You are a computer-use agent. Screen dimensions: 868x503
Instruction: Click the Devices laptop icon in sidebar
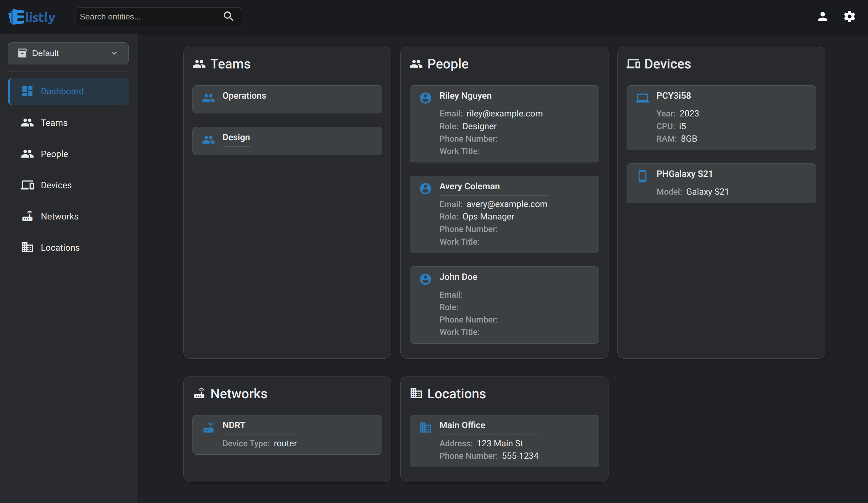tap(27, 185)
